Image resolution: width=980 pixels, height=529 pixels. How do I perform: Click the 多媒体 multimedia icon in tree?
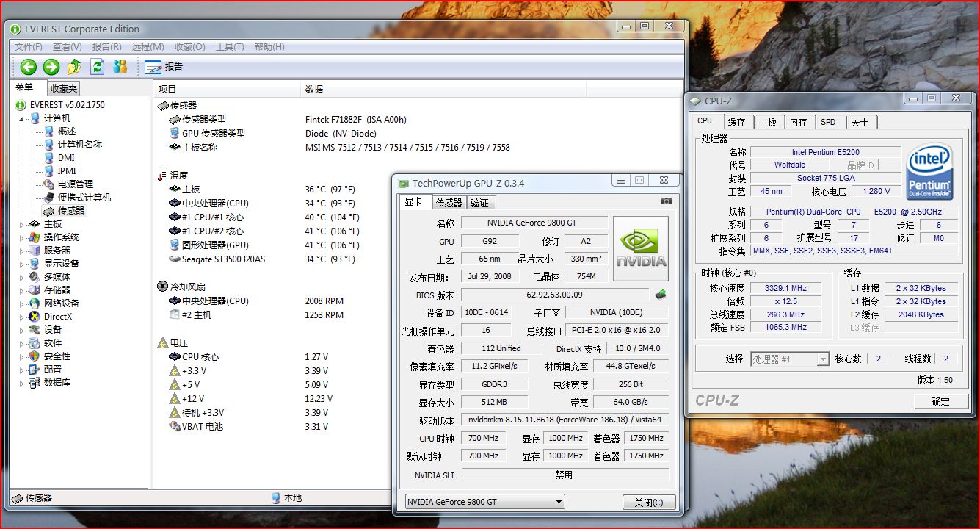35,277
